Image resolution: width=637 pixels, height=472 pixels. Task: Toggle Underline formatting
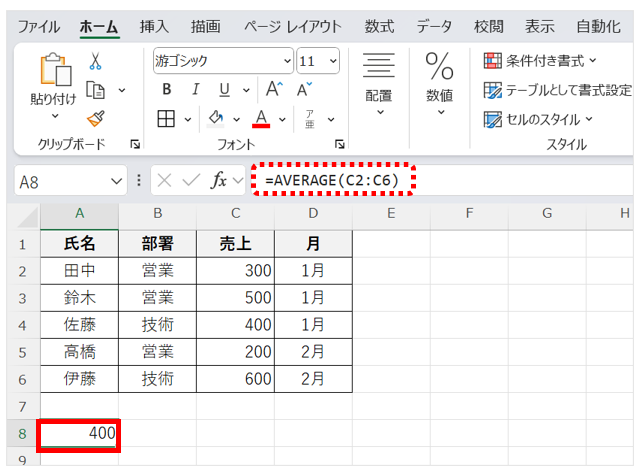click(x=224, y=89)
